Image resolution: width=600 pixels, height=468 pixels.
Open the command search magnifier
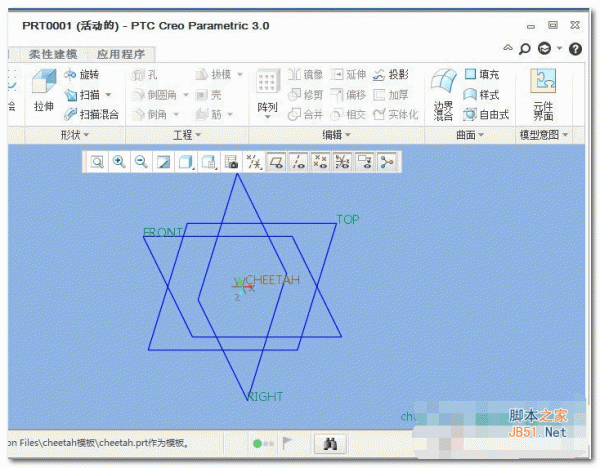tap(525, 49)
